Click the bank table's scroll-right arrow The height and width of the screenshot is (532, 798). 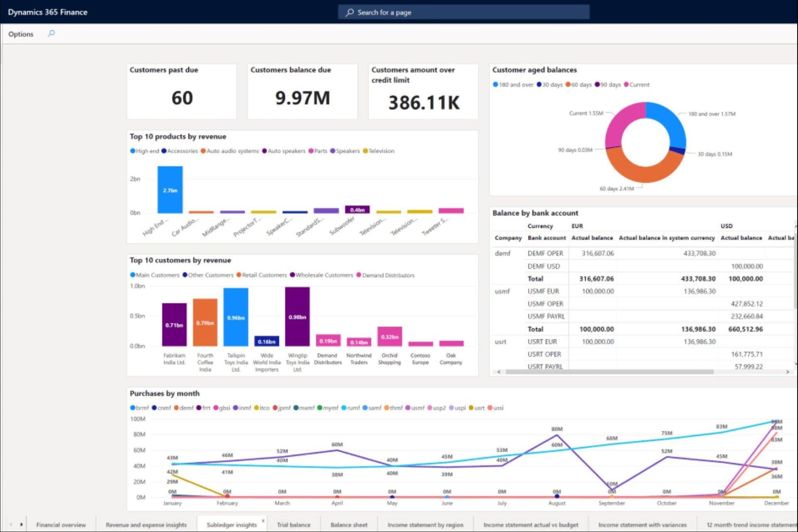(788, 372)
